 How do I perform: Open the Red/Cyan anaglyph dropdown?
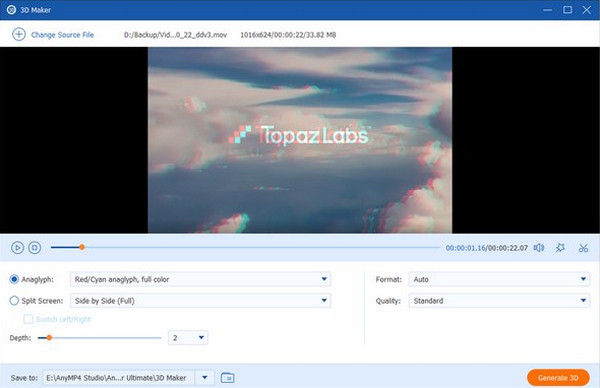pyautogui.click(x=201, y=279)
